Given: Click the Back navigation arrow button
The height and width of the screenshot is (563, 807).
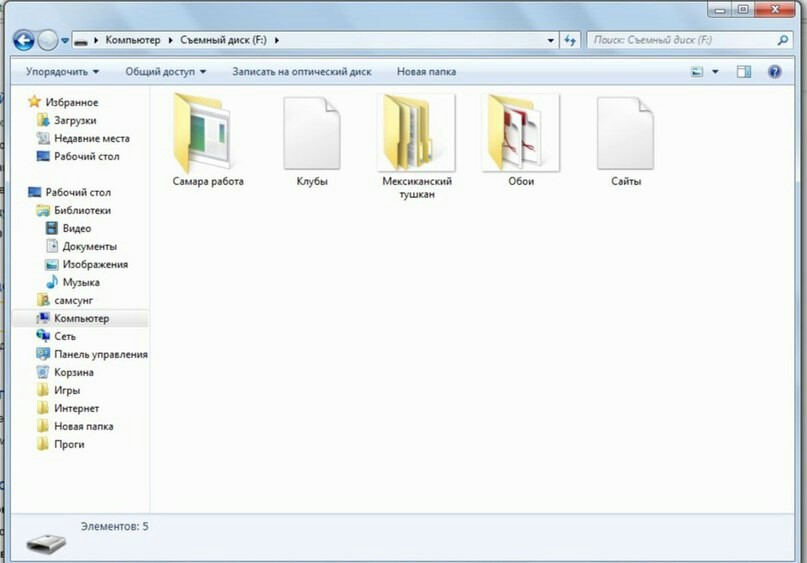Looking at the screenshot, I should click(24, 40).
